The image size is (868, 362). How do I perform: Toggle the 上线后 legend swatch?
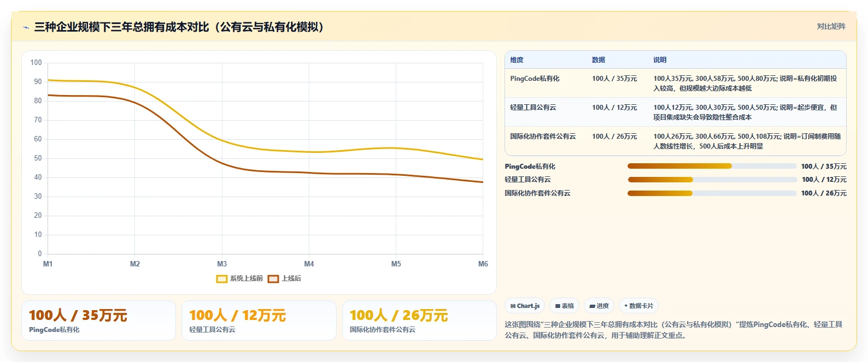pos(273,279)
